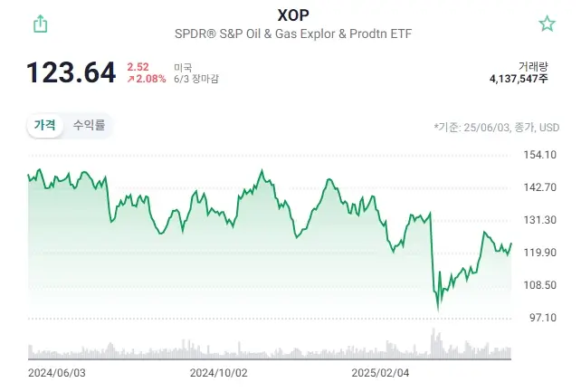Click the red up-arrow beside 2.08%

pyautogui.click(x=131, y=80)
